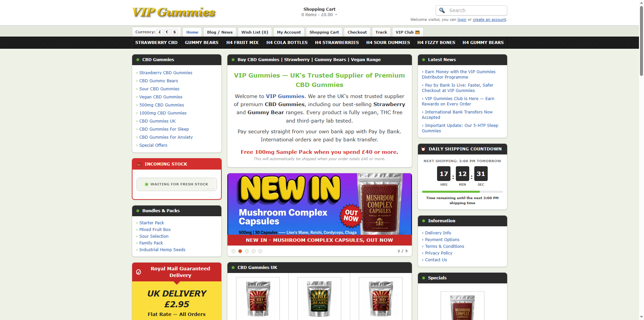Open the Vegan CBD Gummies link
Screen dimensions: 644x320
pos(161,97)
